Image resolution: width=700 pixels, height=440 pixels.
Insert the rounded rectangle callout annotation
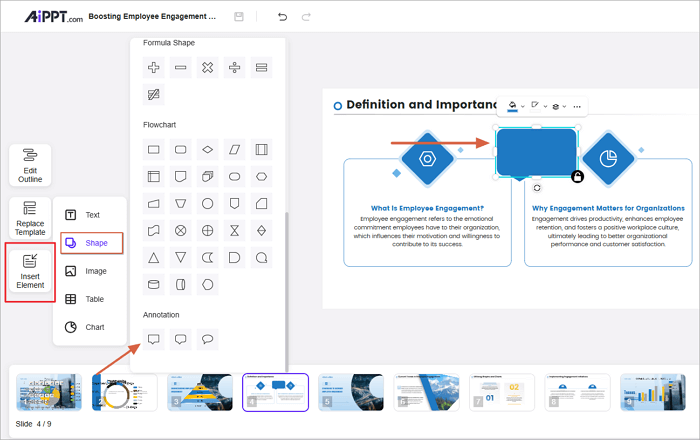tap(180, 339)
